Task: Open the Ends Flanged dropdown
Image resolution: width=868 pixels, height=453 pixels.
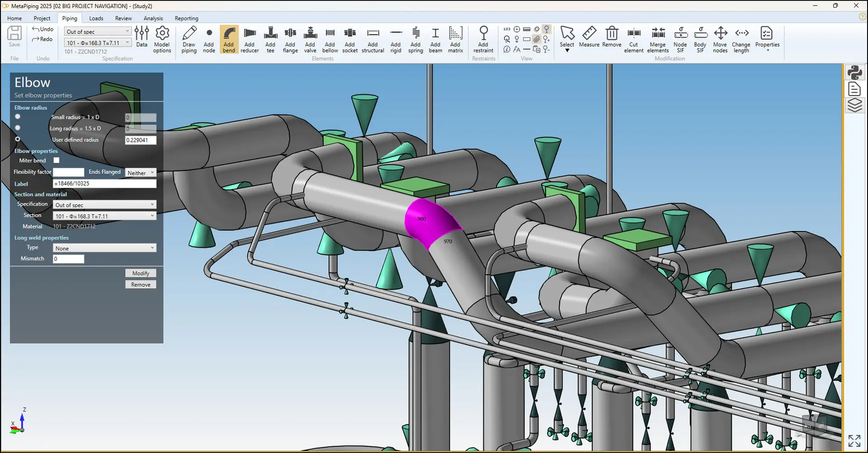Action: pos(141,173)
